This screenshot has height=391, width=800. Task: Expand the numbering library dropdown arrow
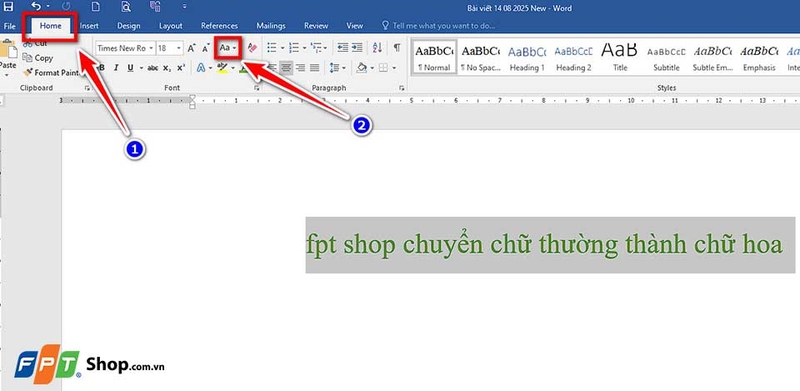coord(304,48)
